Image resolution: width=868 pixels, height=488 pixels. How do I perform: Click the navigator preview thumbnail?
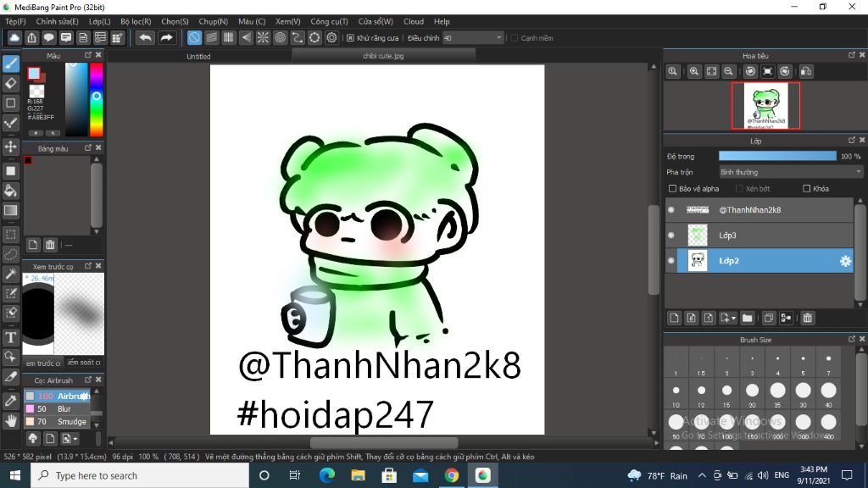coord(765,106)
